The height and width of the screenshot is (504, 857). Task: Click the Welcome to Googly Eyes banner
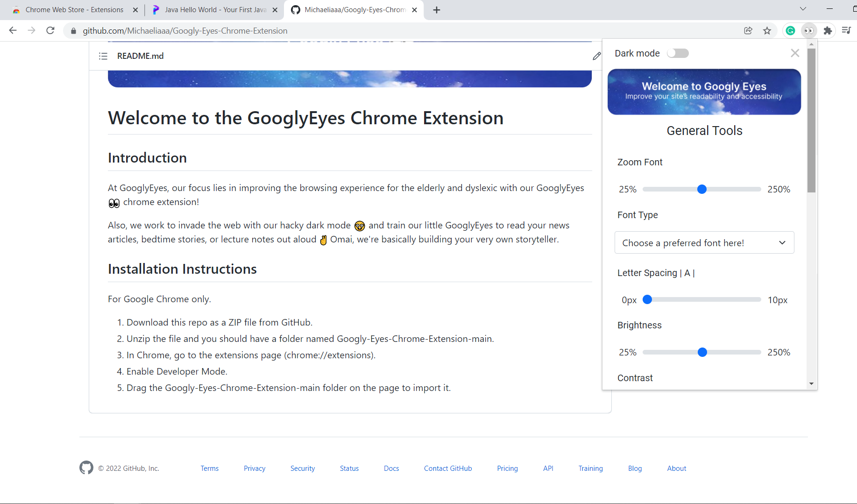[x=704, y=92]
